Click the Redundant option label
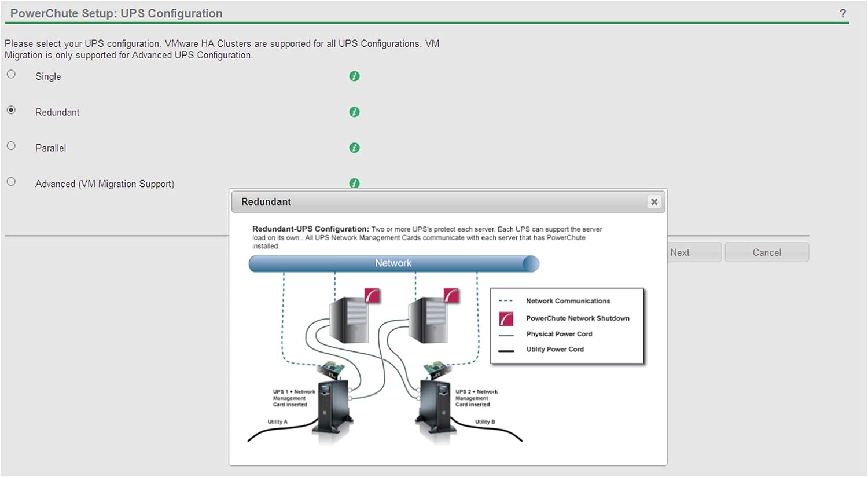Viewport: 868px width, 477px height. point(57,112)
